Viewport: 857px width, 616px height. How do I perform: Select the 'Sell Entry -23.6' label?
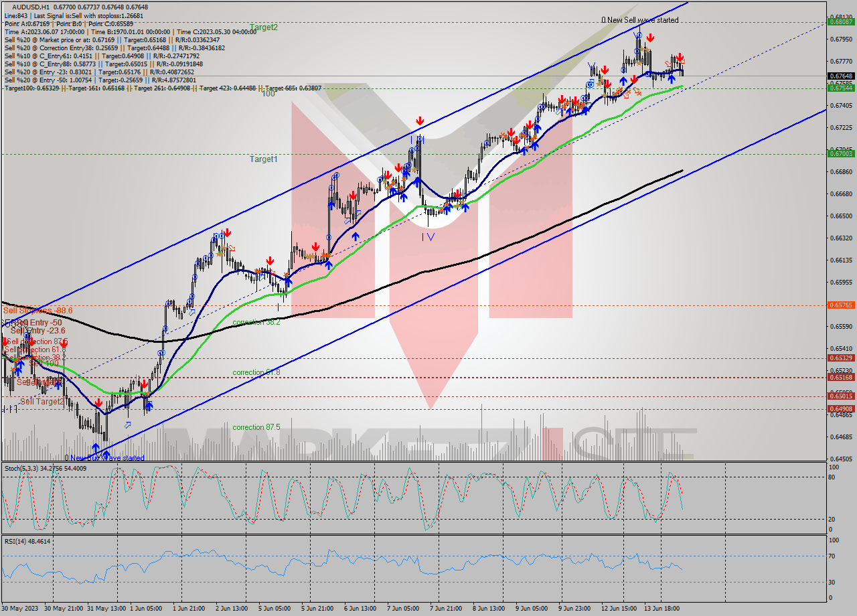click(x=38, y=331)
